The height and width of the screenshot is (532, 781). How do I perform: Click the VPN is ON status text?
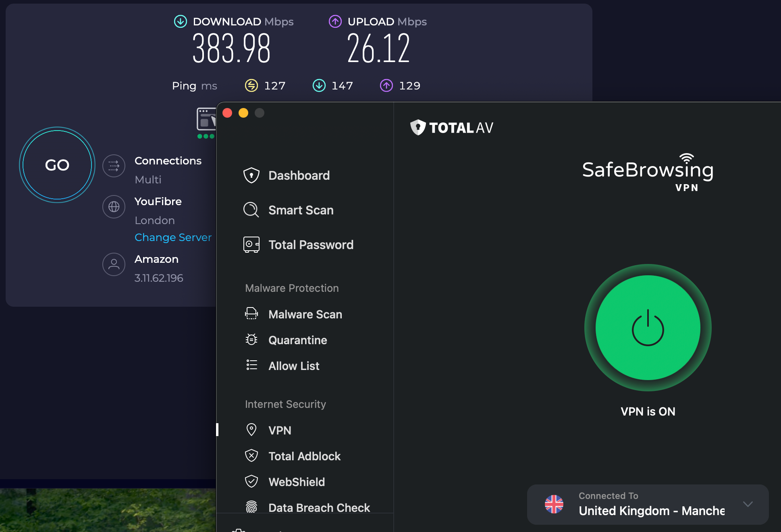(x=648, y=411)
